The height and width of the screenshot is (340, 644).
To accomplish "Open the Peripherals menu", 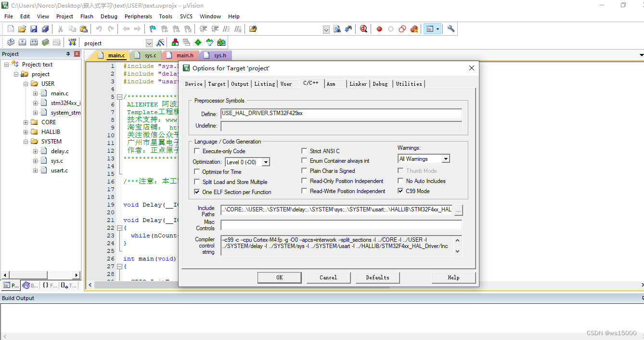I will [x=138, y=16].
